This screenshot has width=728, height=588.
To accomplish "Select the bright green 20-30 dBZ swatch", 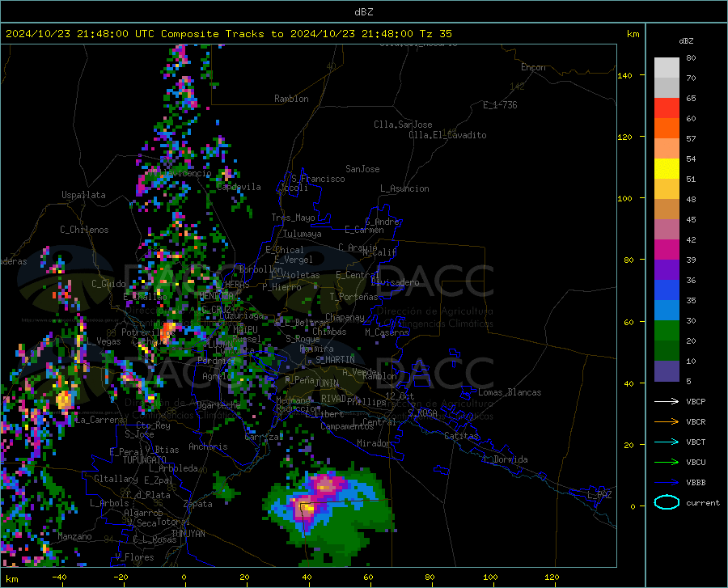I will (x=667, y=331).
